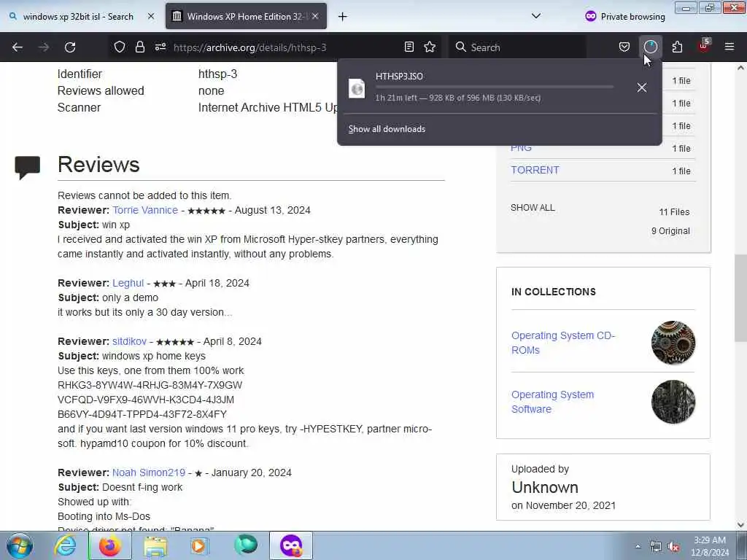747x560 pixels.
Task: Click the Private browsing indicator
Action: pyautogui.click(x=624, y=17)
